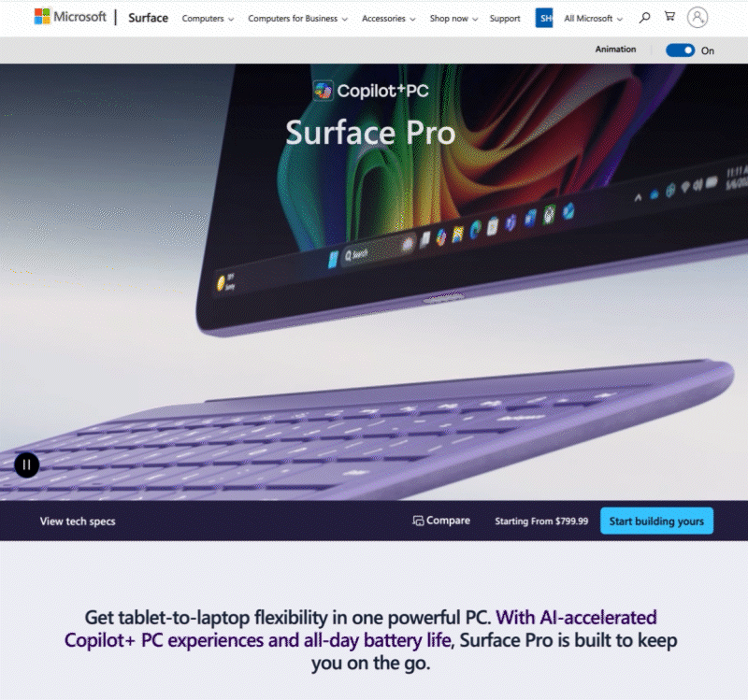Viewport: 748px width, 700px height.
Task: Expand the Shop now menu
Action: pos(453,19)
